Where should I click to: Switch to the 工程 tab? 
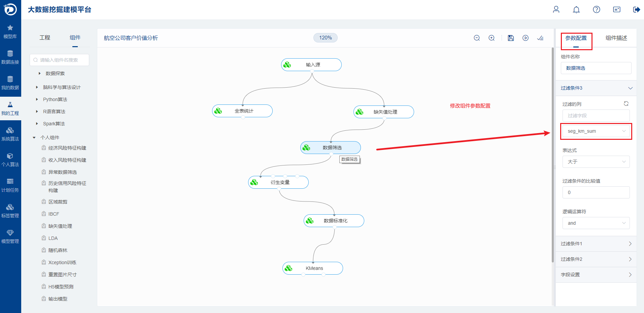tap(45, 38)
